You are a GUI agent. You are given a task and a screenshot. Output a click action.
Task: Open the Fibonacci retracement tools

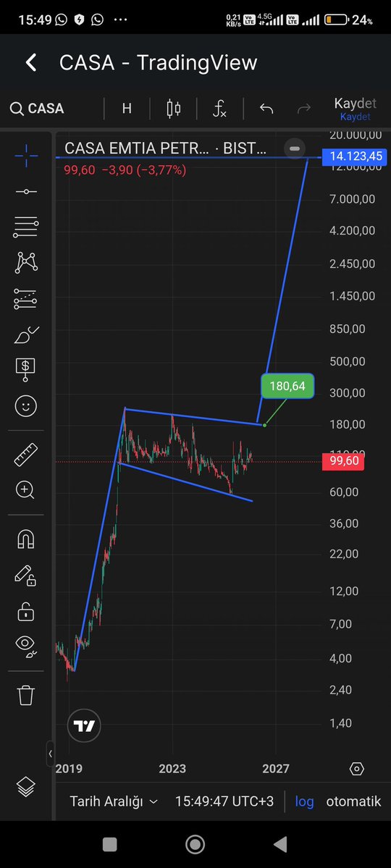26,227
